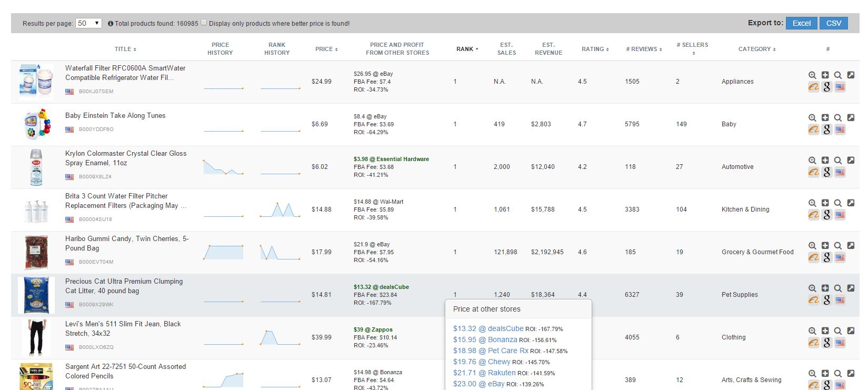This screenshot has width=868, height=390.
Task: Click $3.98 @ Essential Hardware price link
Action: 391,159
